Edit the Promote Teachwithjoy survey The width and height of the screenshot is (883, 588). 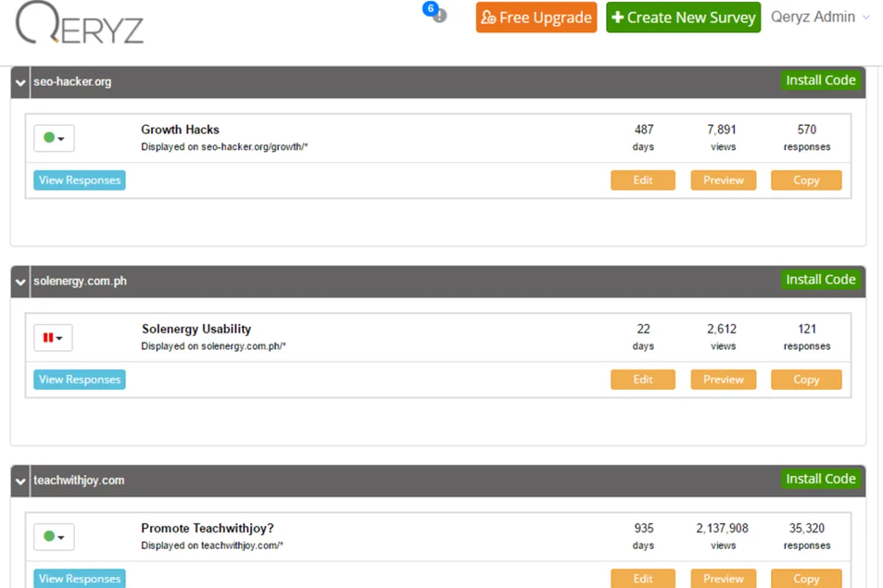pos(643,579)
